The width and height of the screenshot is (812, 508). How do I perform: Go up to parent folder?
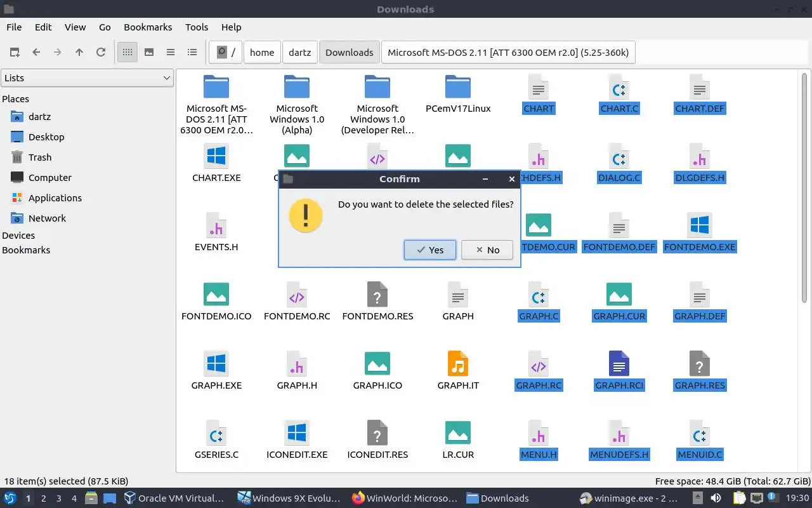(79, 52)
